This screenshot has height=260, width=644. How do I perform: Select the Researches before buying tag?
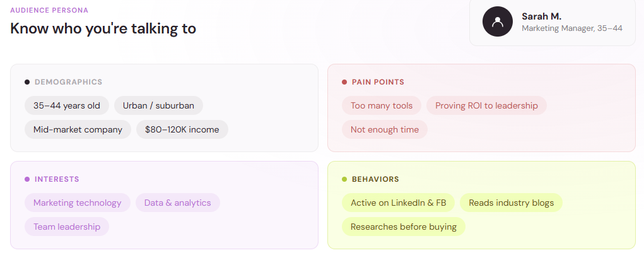[x=403, y=227]
